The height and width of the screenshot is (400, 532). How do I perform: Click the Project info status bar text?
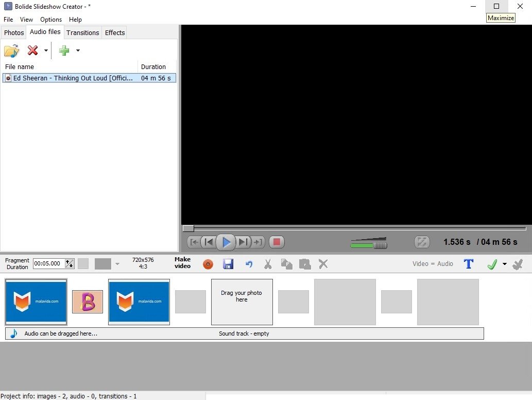[68, 396]
